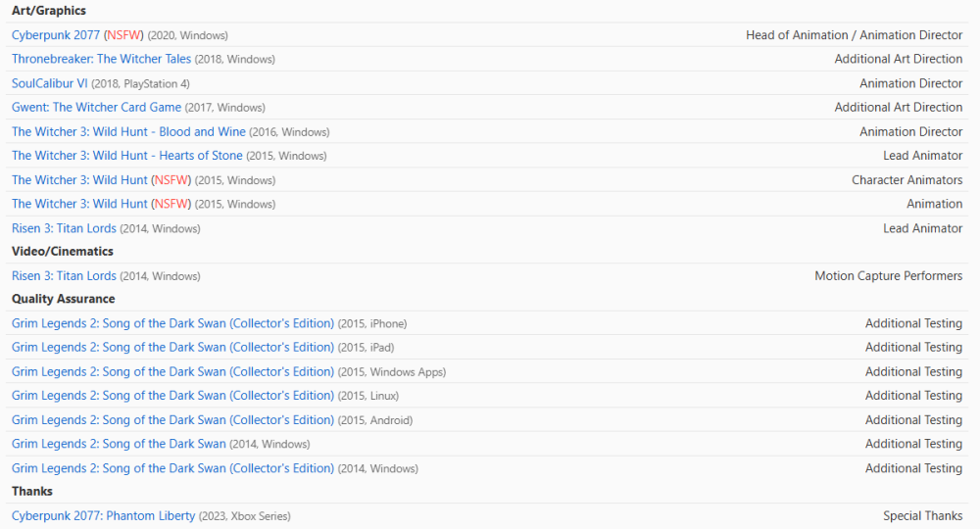Click 'Lead Animator' in Hearts of Stone row
This screenshot has width=980, height=529.
(922, 156)
